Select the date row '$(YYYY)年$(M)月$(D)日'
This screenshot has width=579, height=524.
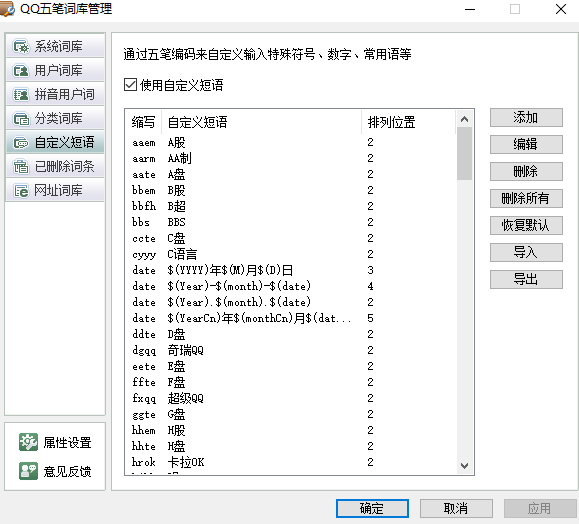coord(290,270)
